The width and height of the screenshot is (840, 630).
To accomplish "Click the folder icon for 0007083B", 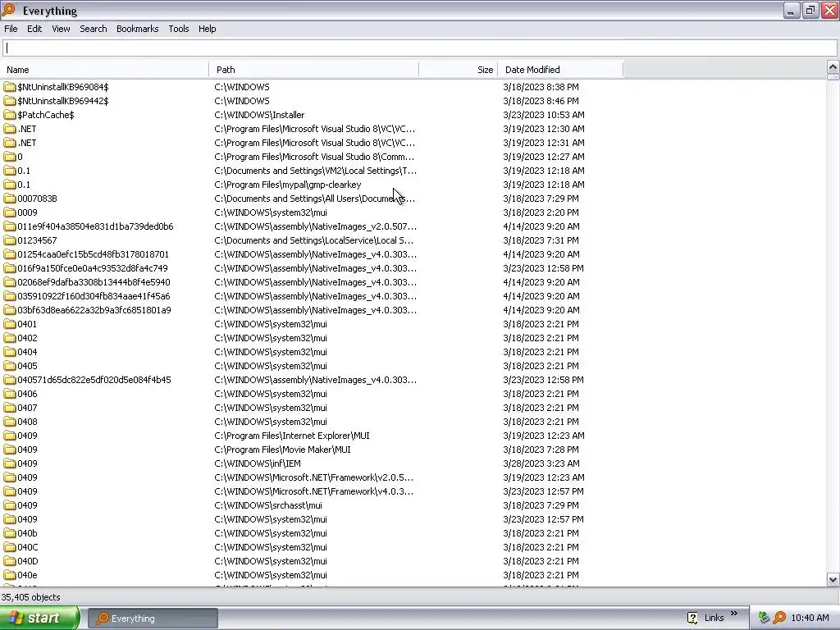I will (10, 199).
